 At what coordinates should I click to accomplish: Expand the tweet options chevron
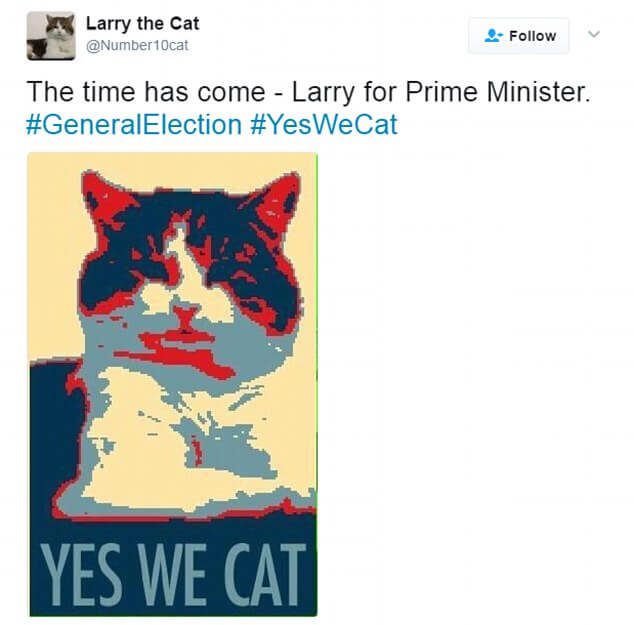click(x=593, y=34)
